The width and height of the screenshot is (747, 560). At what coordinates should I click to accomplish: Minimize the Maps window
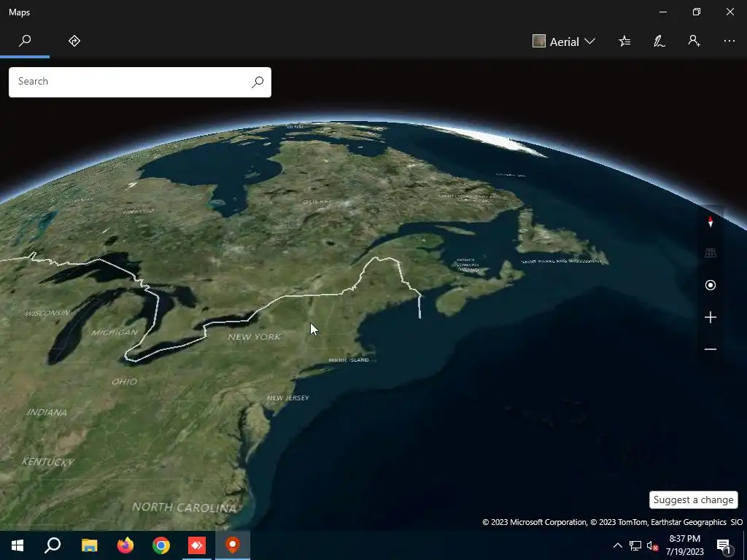pyautogui.click(x=662, y=12)
